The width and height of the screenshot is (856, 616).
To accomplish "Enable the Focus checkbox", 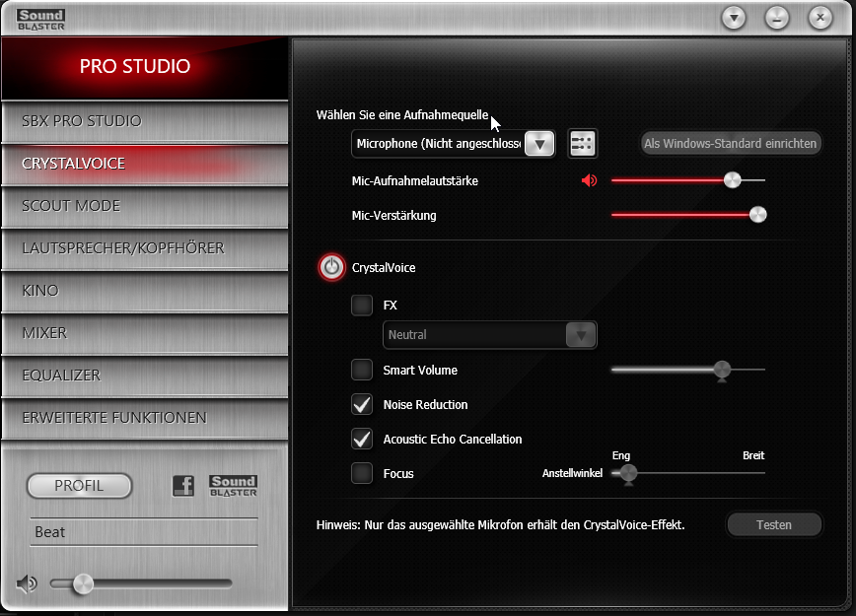I will [361, 473].
